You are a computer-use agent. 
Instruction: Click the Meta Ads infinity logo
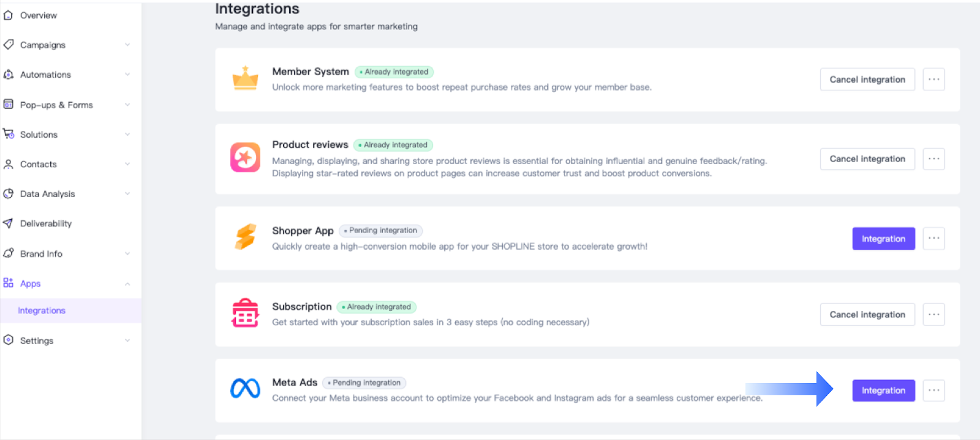245,389
